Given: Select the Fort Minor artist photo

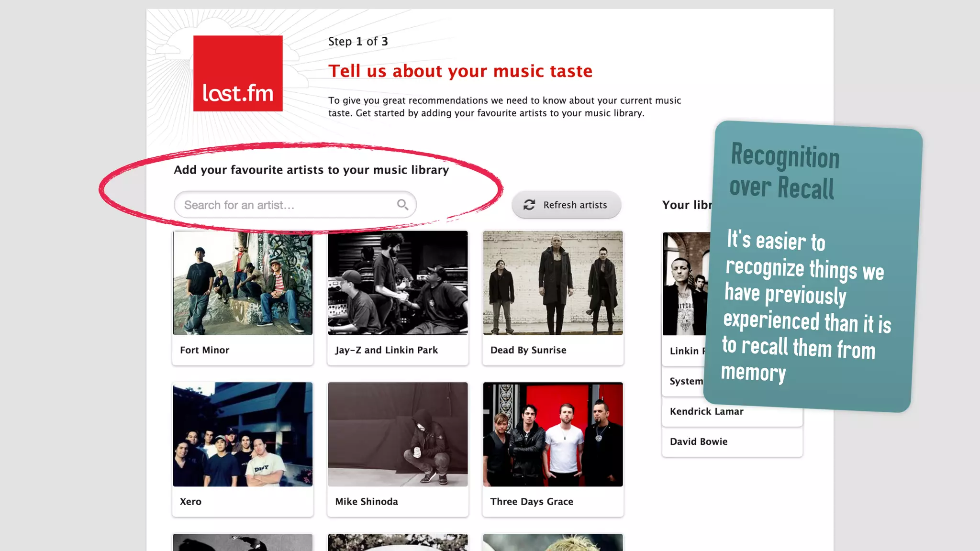Looking at the screenshot, I should point(243,283).
